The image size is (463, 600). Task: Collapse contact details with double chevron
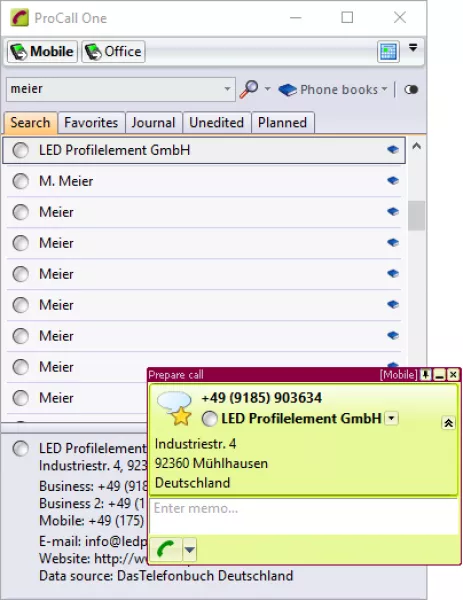click(448, 423)
